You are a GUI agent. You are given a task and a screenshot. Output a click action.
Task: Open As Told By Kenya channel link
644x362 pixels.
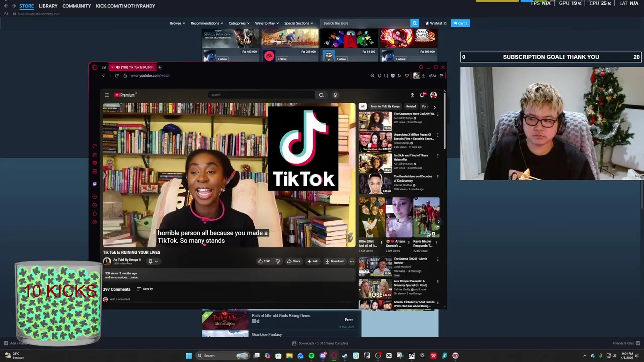[125, 260]
